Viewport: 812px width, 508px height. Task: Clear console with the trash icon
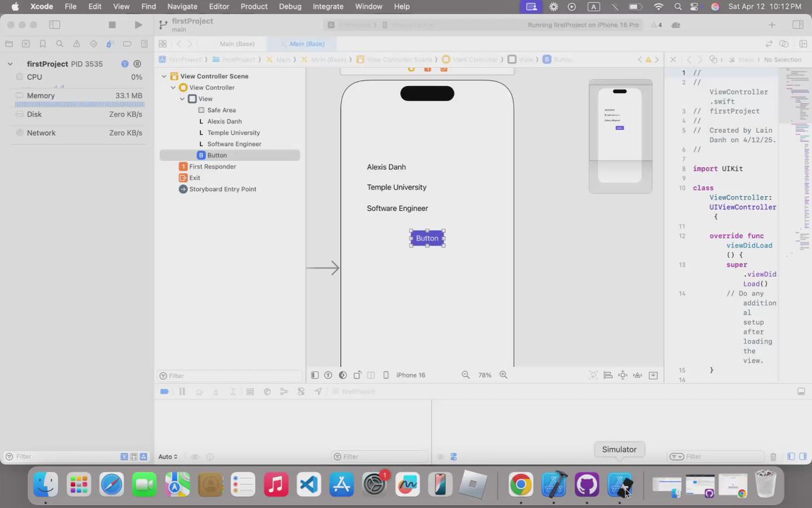(773, 456)
